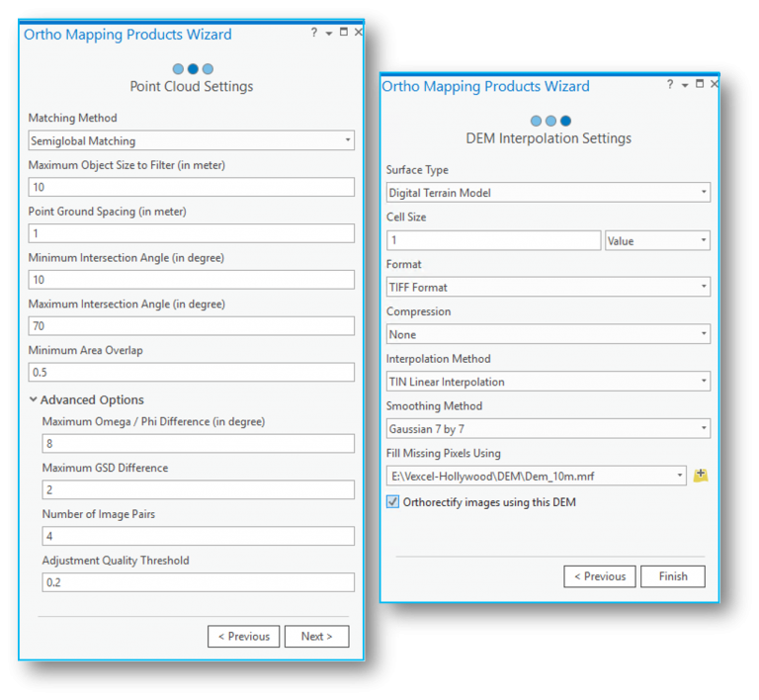Click Minimum Area Overlap input field

point(191,372)
